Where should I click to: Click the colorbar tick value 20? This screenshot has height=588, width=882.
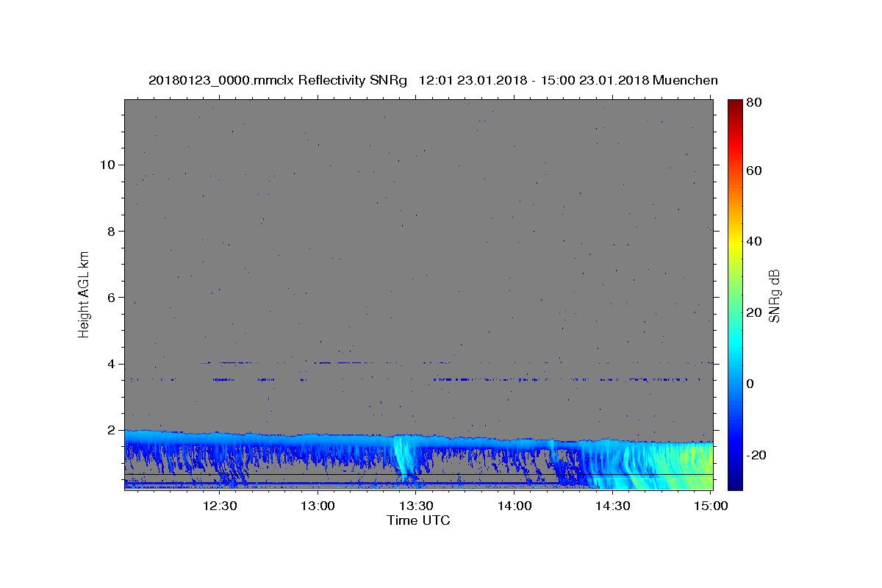(753, 312)
